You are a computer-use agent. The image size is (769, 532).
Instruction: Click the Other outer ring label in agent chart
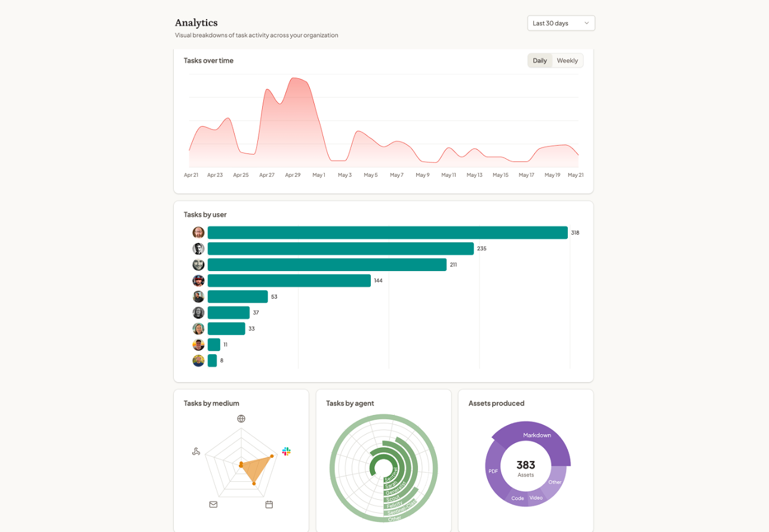pos(394,519)
